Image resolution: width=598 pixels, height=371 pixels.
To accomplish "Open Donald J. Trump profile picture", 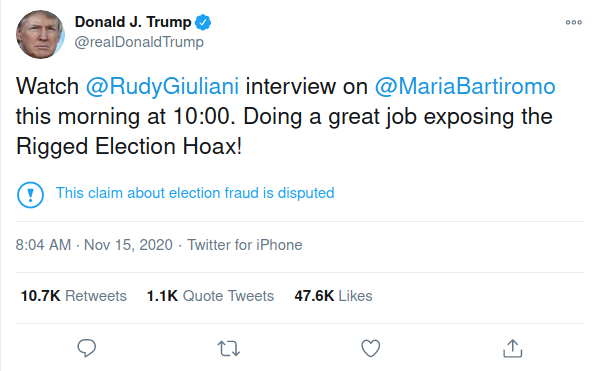I will (40, 34).
